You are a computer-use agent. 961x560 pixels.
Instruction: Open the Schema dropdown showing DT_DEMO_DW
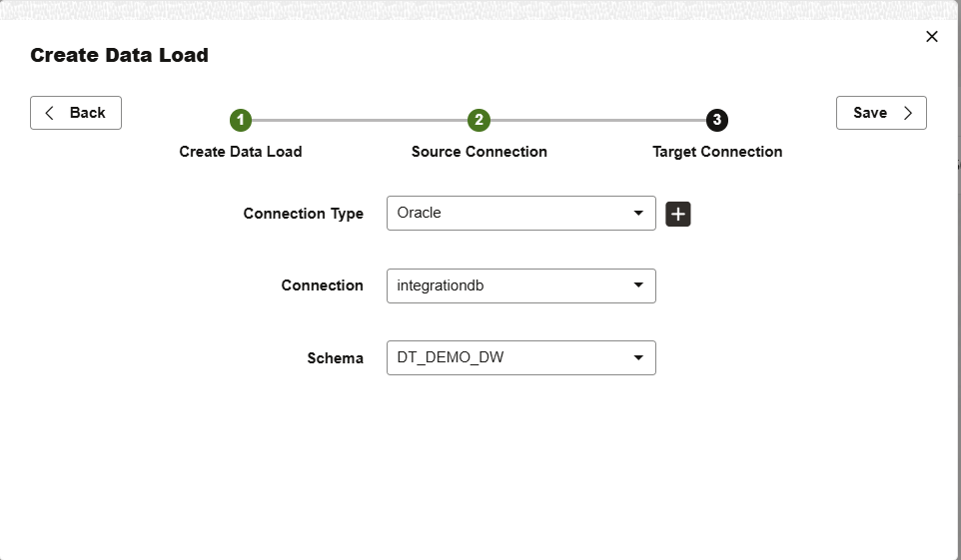pyautogui.click(x=509, y=357)
